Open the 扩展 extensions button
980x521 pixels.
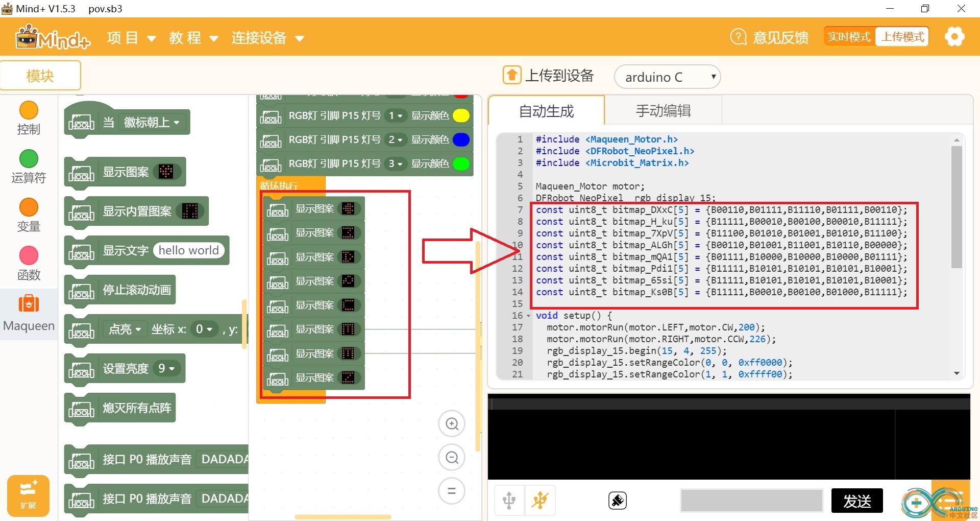click(28, 495)
